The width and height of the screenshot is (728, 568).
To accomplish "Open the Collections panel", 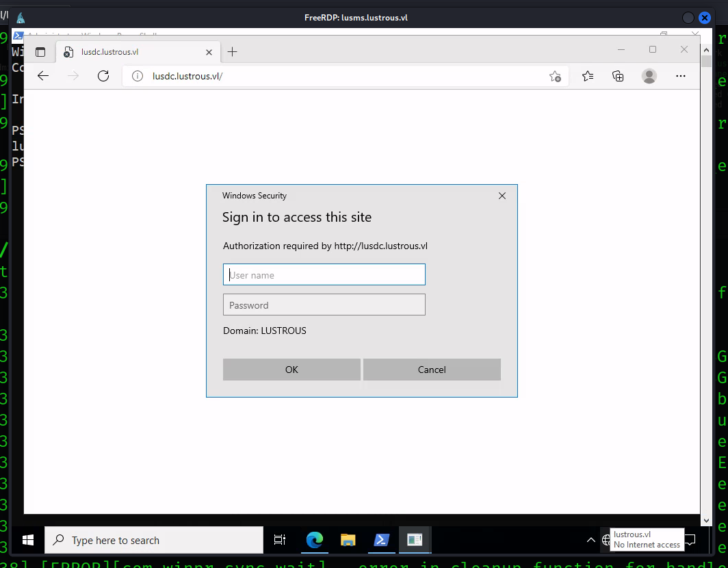I will pos(618,76).
